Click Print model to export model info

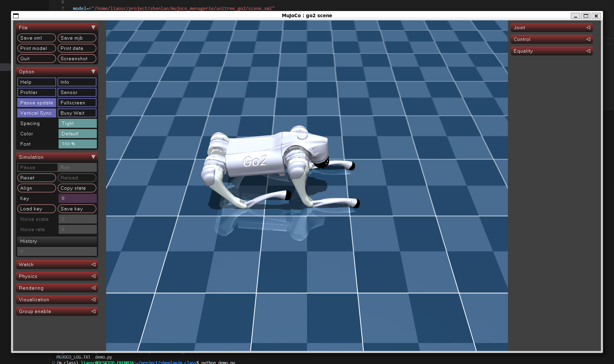[x=36, y=48]
